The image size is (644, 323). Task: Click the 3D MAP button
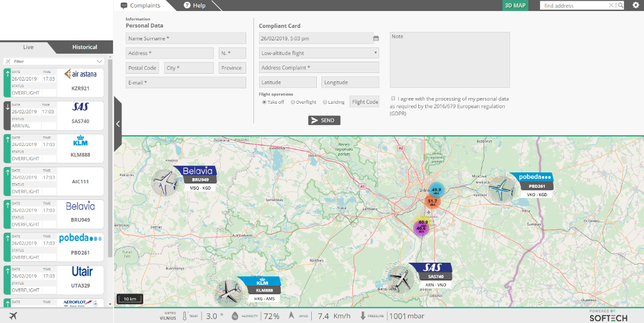coord(515,5)
